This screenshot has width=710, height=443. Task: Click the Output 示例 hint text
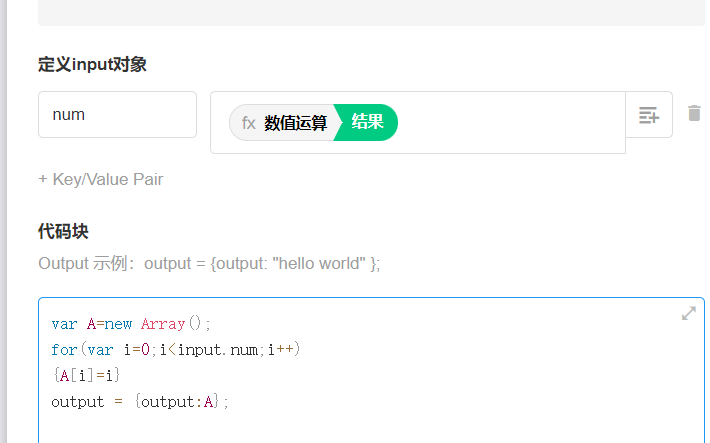209,264
